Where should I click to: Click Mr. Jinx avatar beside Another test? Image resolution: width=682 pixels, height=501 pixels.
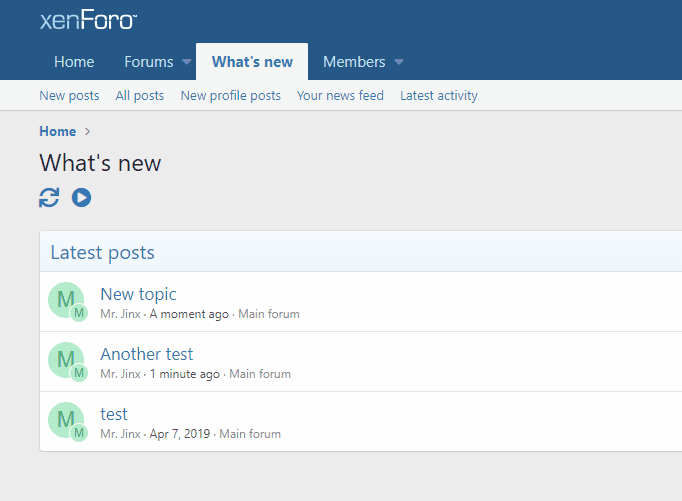coord(66,360)
